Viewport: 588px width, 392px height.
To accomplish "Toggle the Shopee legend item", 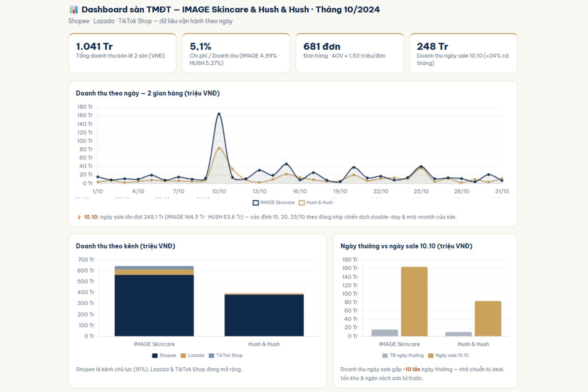I will pyautogui.click(x=164, y=355).
